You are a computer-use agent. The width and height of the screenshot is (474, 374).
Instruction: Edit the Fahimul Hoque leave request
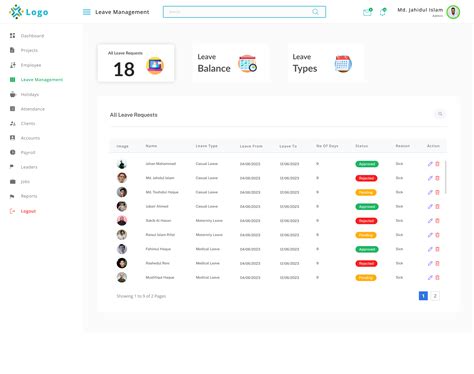coord(430,249)
